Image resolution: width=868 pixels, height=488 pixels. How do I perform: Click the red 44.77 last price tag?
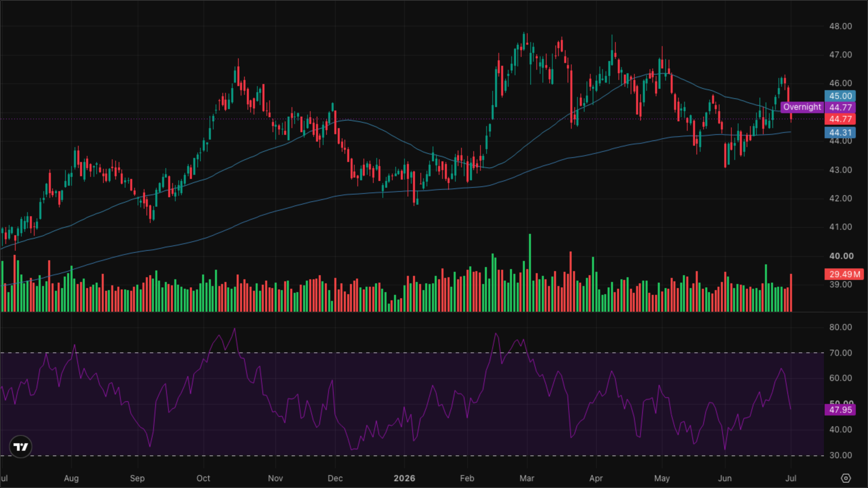[x=840, y=119]
